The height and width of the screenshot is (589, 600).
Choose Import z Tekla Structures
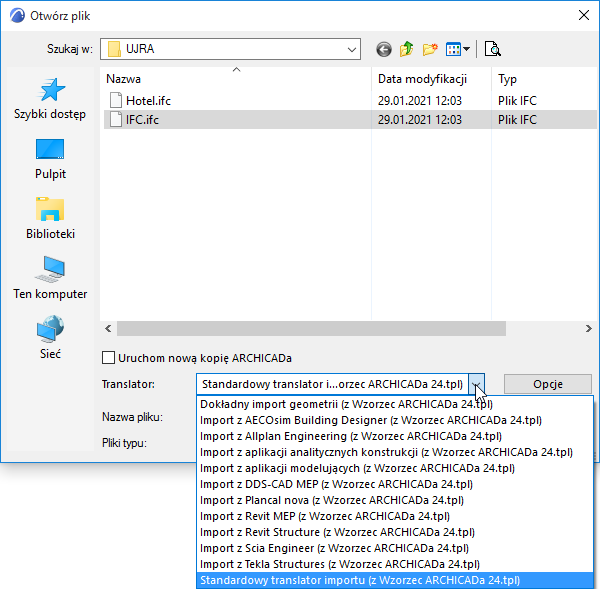tap(395, 565)
